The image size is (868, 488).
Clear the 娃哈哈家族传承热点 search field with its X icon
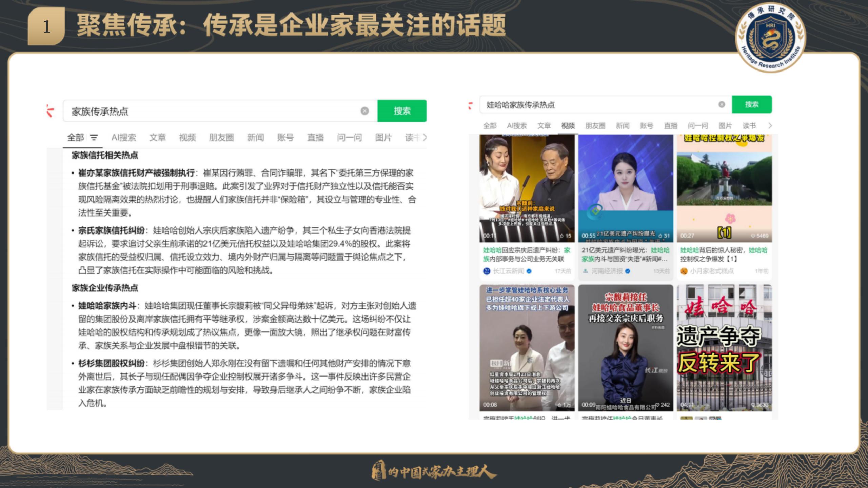tap(722, 104)
